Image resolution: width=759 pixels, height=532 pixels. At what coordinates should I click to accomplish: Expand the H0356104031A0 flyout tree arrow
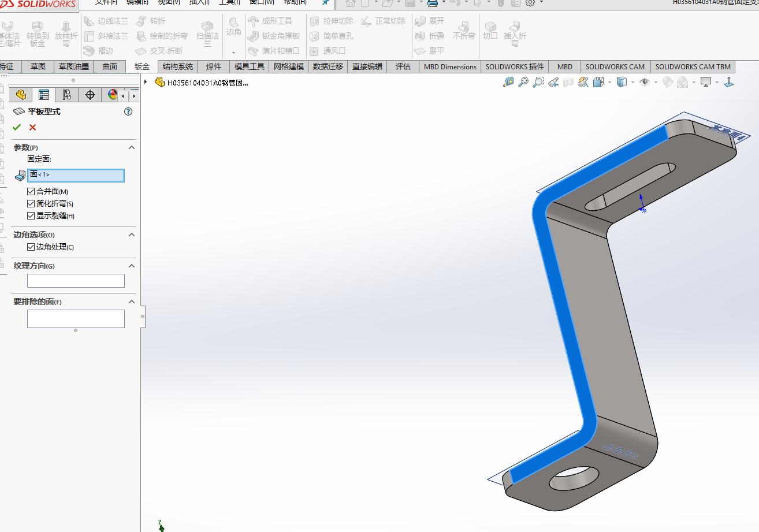pos(146,83)
